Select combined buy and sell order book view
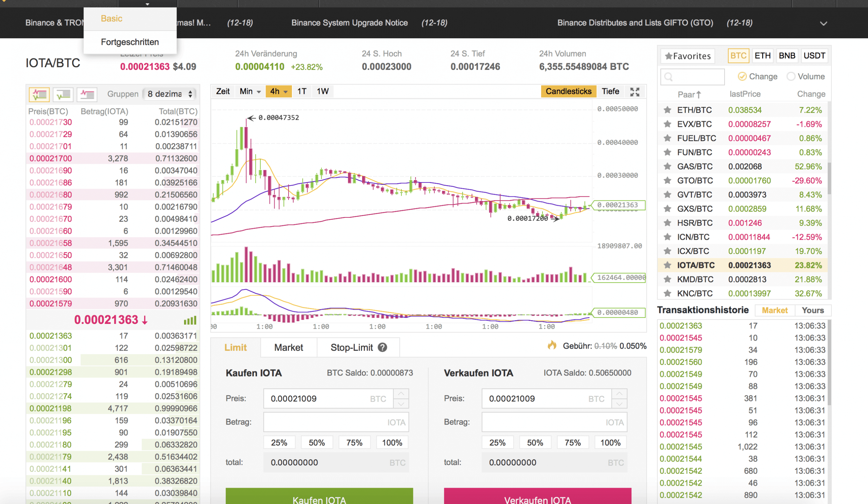The width and height of the screenshot is (868, 504). tap(39, 94)
